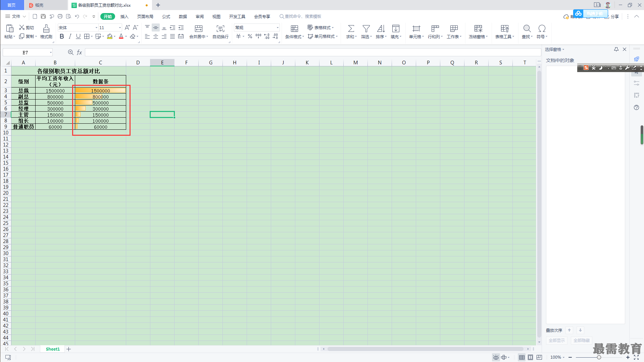
Task: Click the Copy (复制) button
Action: pos(27,36)
